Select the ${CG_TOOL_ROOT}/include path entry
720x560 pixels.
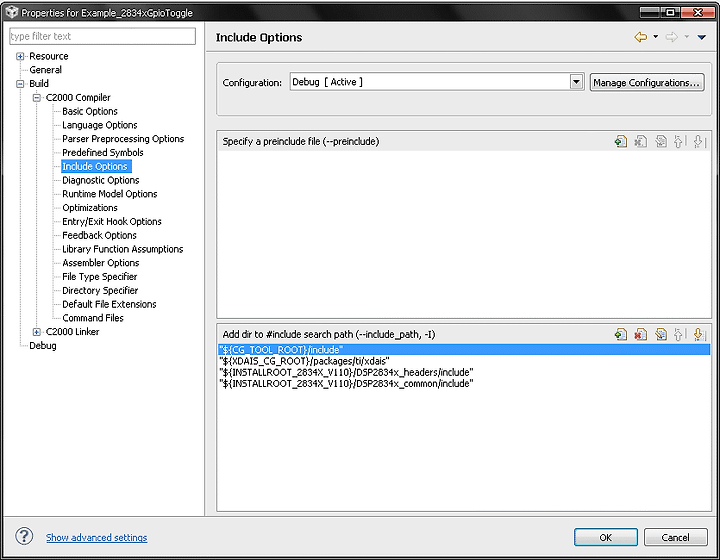tap(464, 350)
